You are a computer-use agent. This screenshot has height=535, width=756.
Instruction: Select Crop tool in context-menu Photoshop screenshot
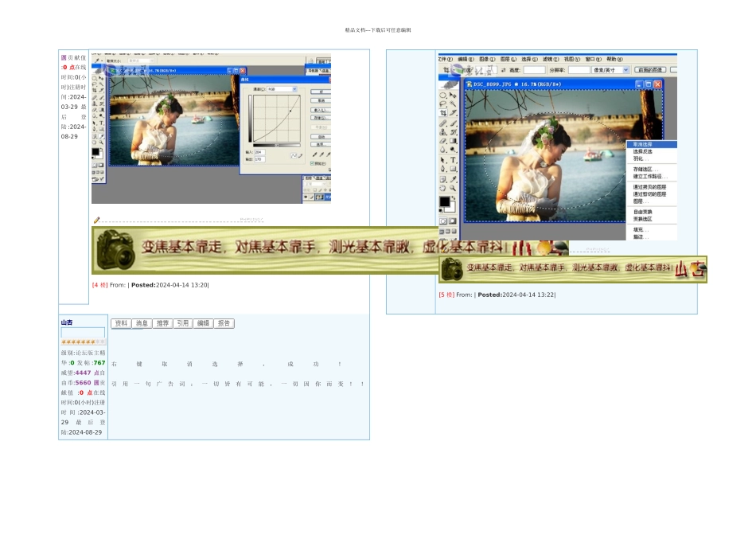coord(442,112)
